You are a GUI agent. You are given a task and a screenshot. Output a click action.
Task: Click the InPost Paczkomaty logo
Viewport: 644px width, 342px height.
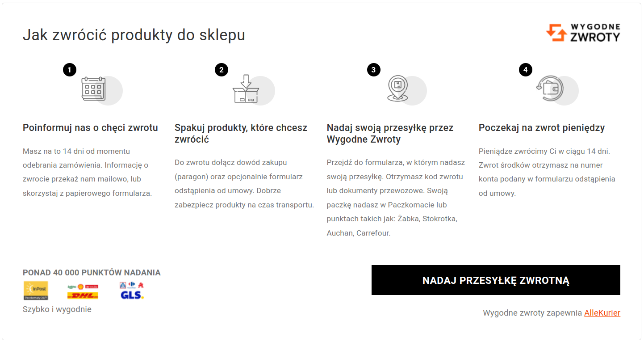pyautogui.click(x=36, y=291)
